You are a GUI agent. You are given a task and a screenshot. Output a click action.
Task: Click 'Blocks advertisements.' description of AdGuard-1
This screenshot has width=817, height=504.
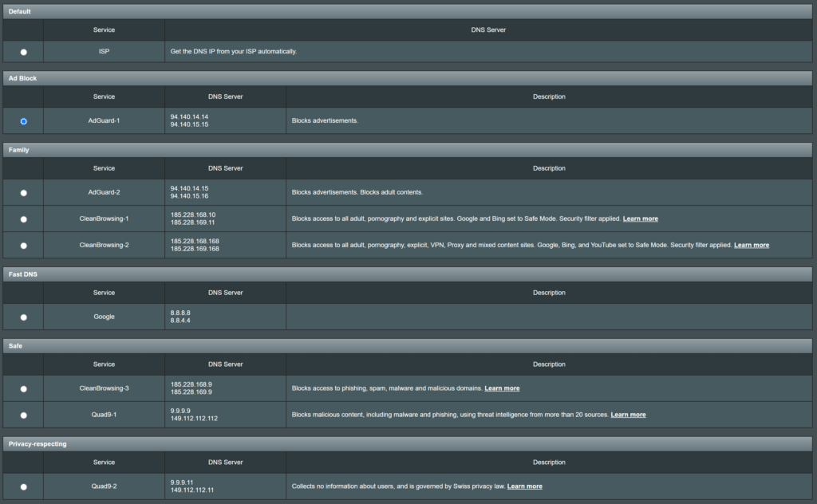(325, 120)
